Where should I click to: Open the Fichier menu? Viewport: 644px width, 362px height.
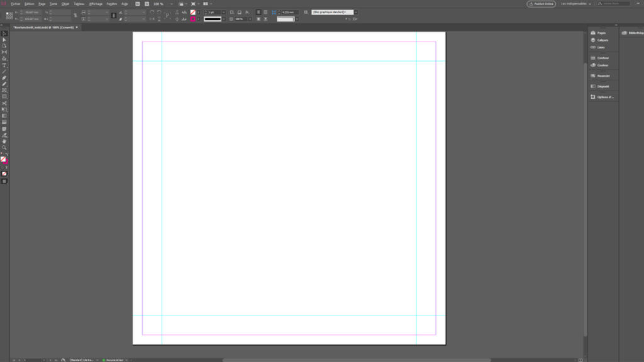click(x=16, y=4)
